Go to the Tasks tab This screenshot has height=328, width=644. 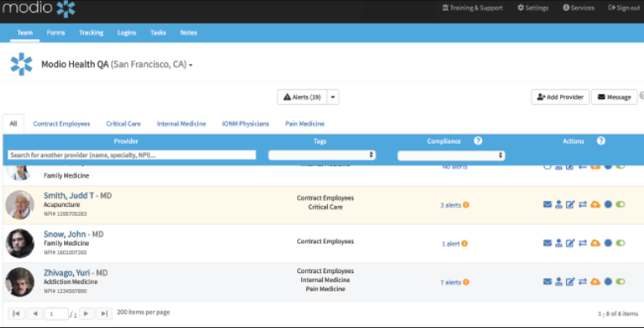pos(159,32)
